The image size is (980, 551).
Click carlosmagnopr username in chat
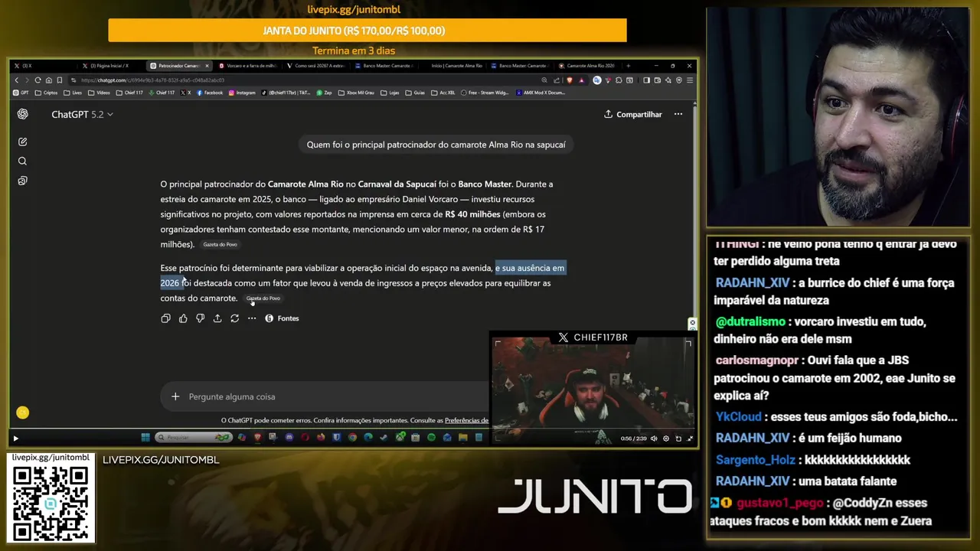[x=759, y=360]
